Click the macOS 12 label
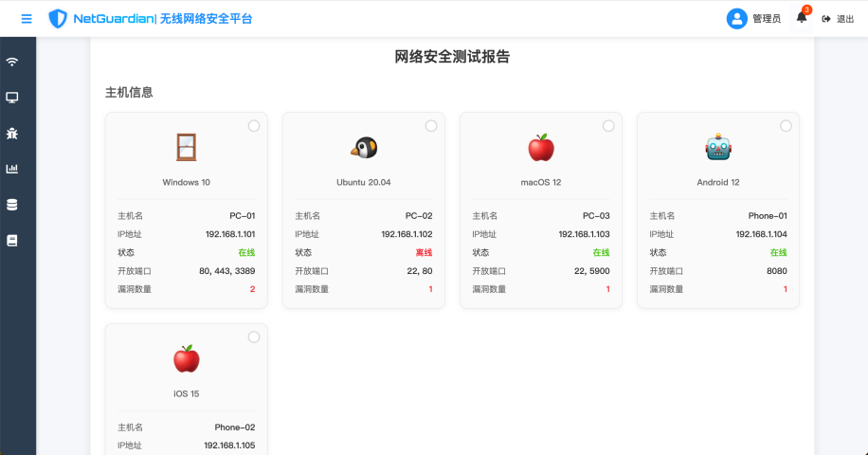The image size is (868, 455). (541, 182)
